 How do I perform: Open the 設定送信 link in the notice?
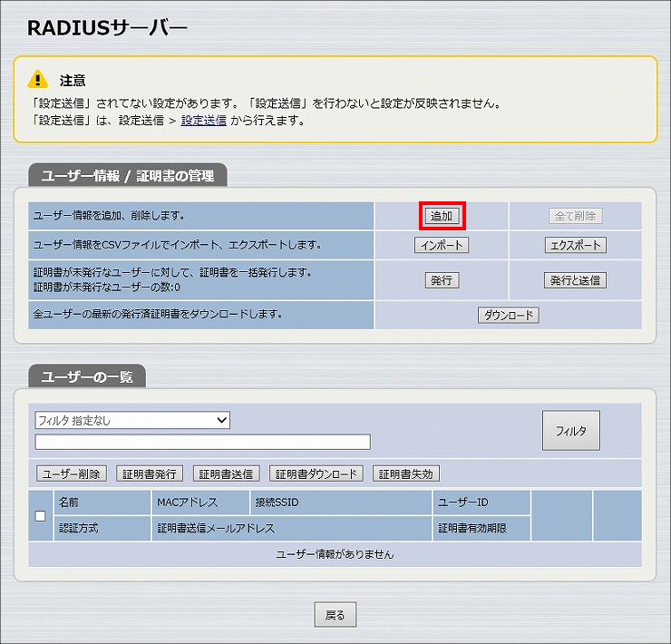(x=204, y=121)
